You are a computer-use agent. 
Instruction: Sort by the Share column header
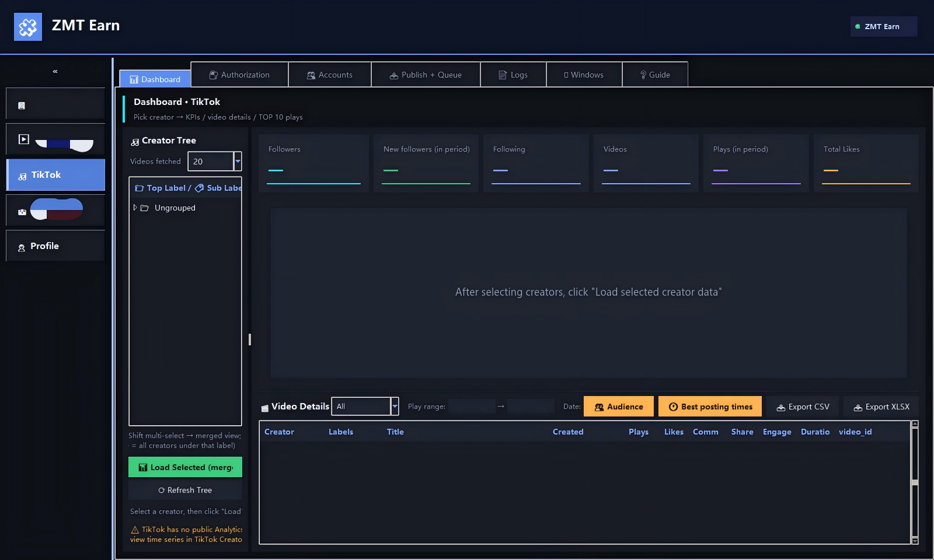pos(743,432)
